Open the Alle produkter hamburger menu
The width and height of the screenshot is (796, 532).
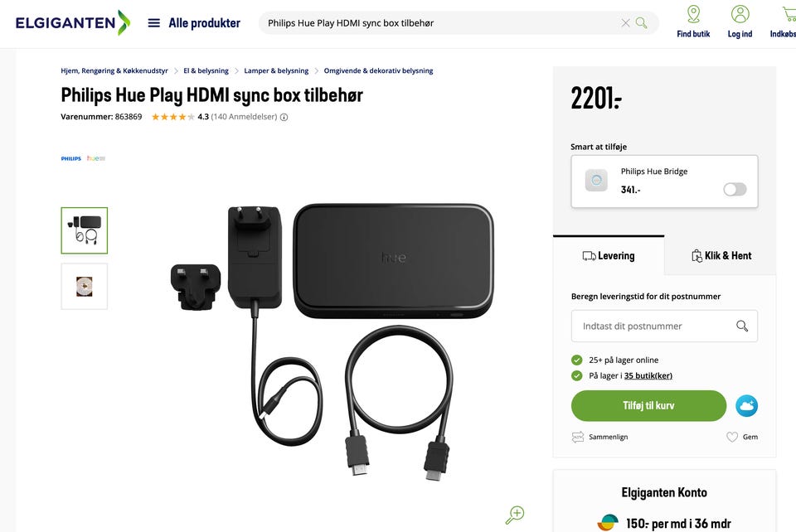(x=154, y=23)
